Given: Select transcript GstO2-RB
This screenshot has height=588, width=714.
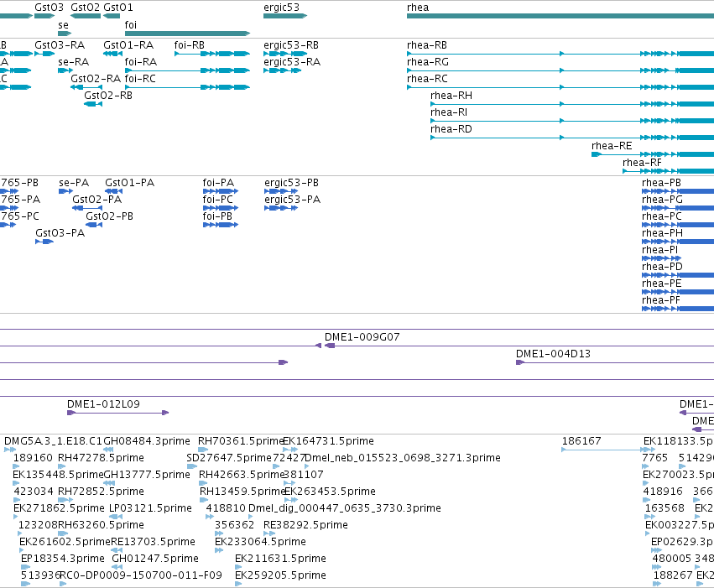Looking at the screenshot, I should [108, 96].
